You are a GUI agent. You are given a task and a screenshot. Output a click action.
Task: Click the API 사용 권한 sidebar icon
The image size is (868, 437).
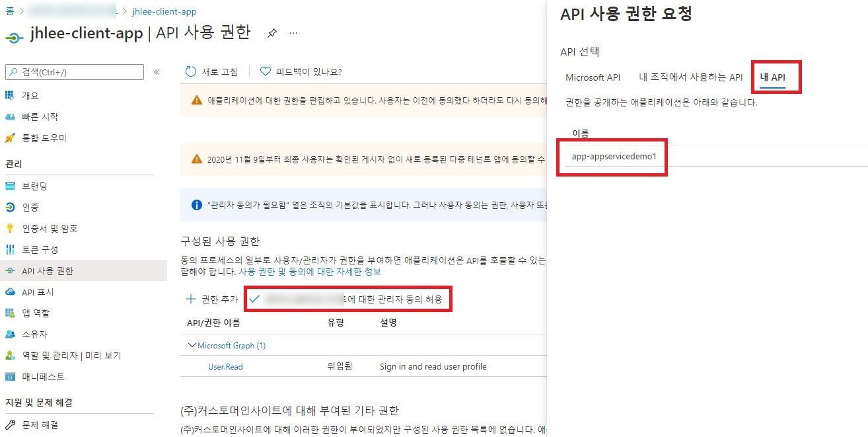pos(10,270)
